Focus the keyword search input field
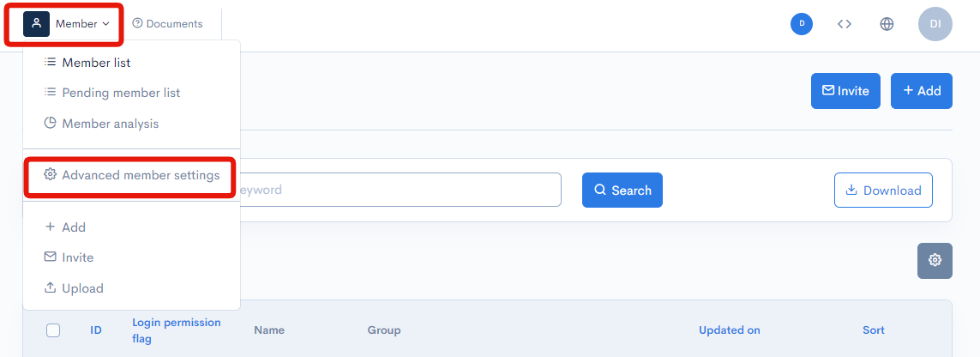 tap(394, 190)
